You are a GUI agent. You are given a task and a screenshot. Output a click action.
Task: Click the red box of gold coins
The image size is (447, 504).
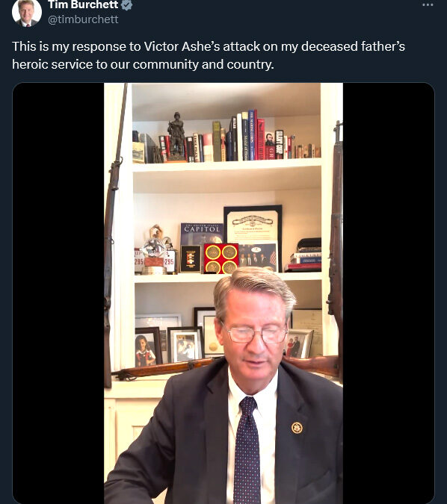[221, 258]
